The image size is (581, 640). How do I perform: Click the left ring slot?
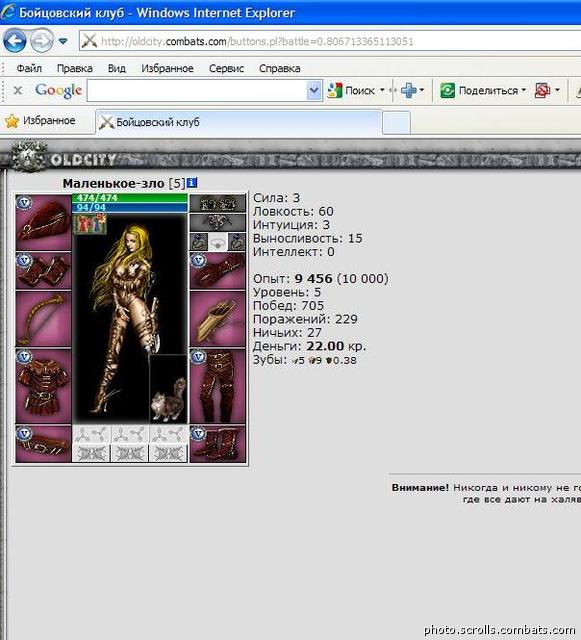point(199,242)
